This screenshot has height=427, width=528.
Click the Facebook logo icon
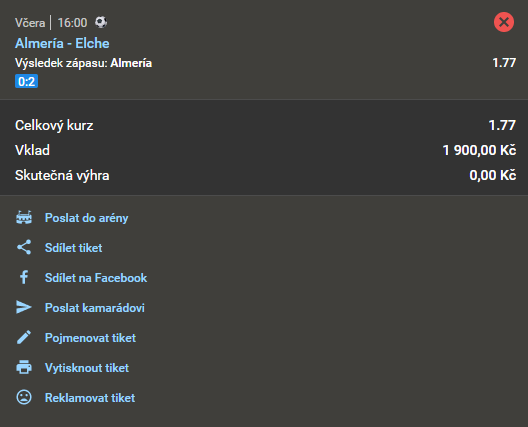click(x=24, y=277)
